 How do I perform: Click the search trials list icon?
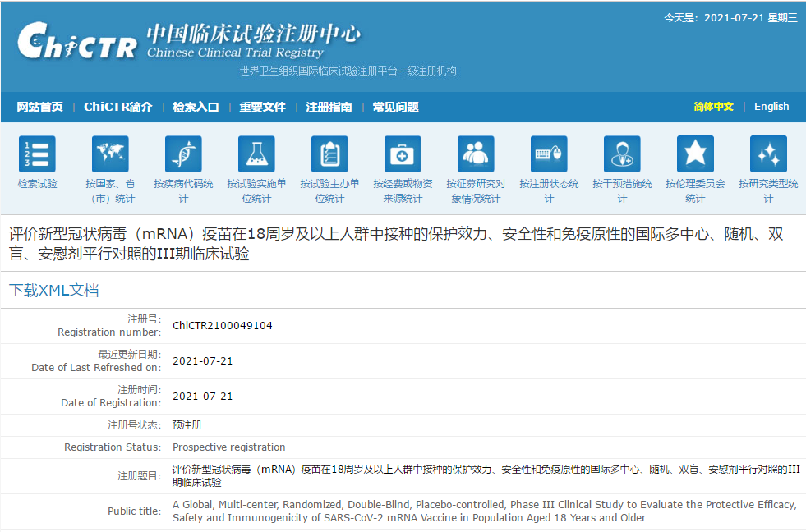[37, 154]
